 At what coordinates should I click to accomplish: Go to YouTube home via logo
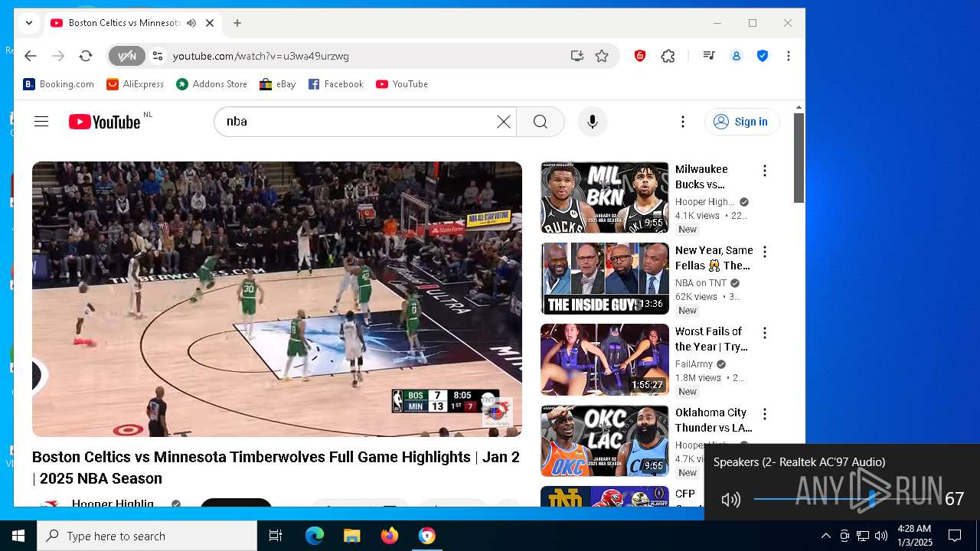pos(105,122)
